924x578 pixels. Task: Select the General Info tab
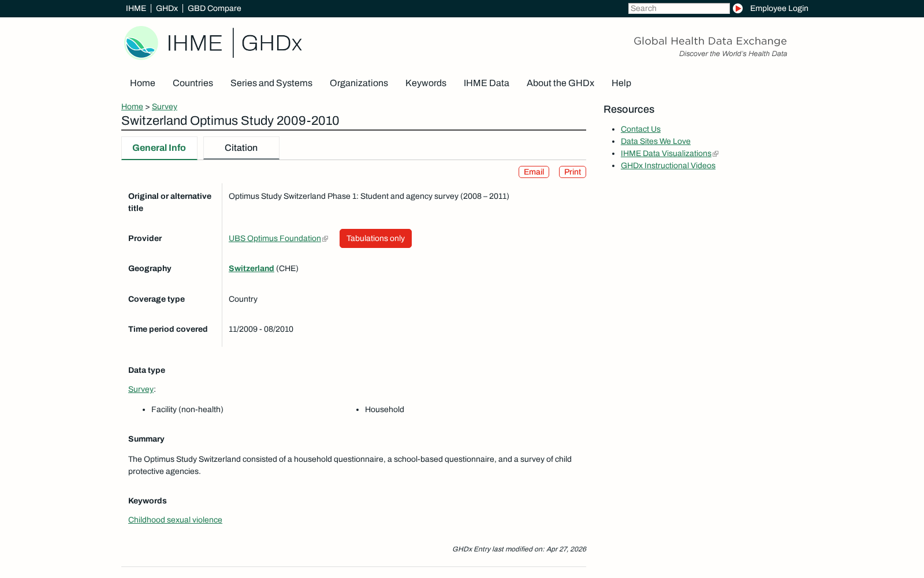pos(159,148)
